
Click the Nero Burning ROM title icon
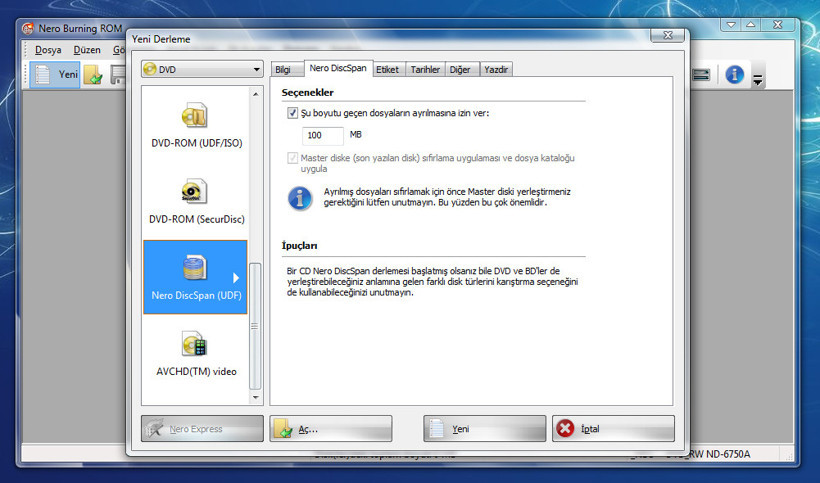pos(28,28)
